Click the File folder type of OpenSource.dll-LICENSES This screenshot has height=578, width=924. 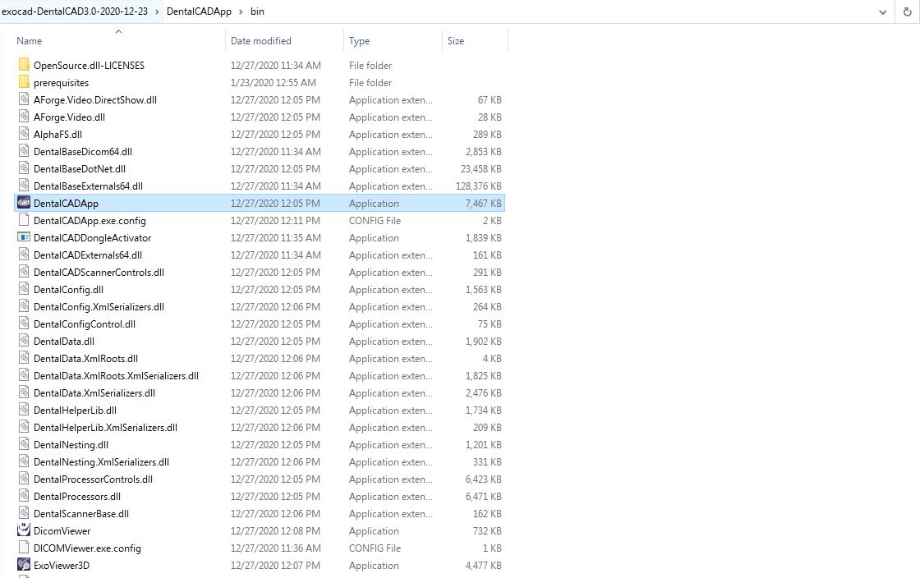370,66
